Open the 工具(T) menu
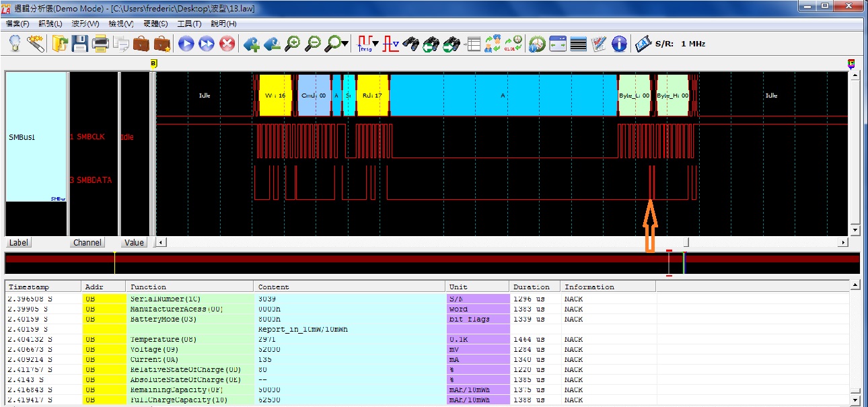This screenshot has height=407, width=868. (x=189, y=24)
